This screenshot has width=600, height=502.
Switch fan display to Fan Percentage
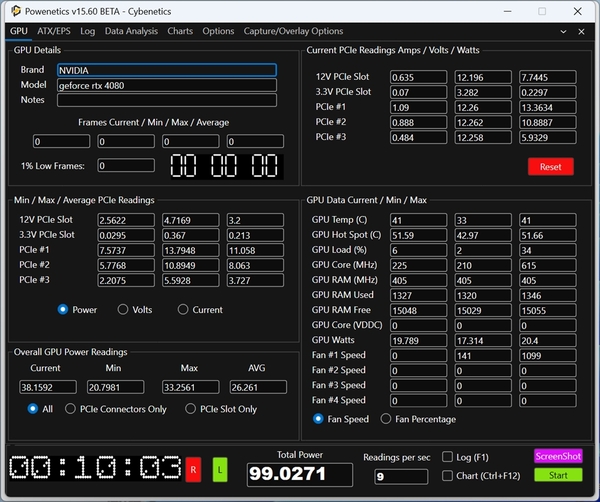[x=385, y=419]
